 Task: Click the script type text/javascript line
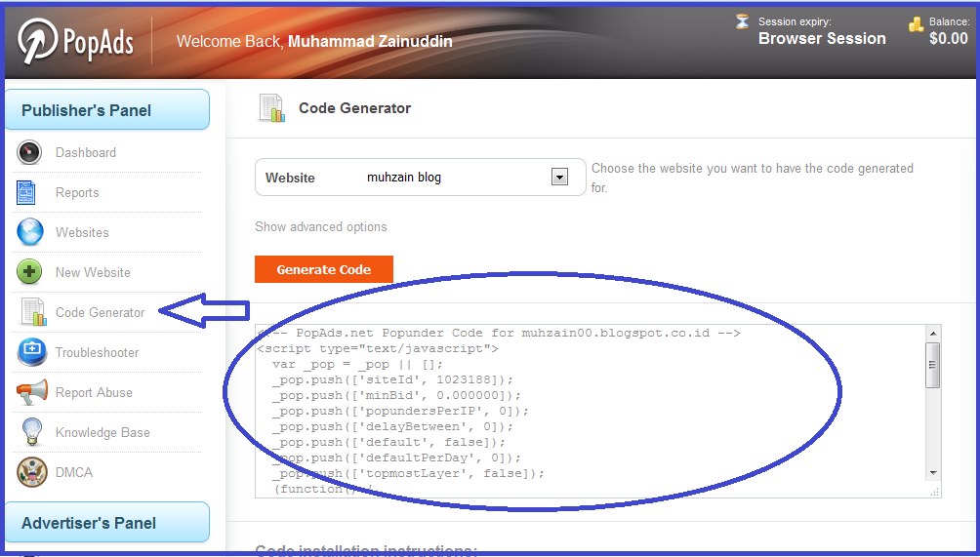378,348
